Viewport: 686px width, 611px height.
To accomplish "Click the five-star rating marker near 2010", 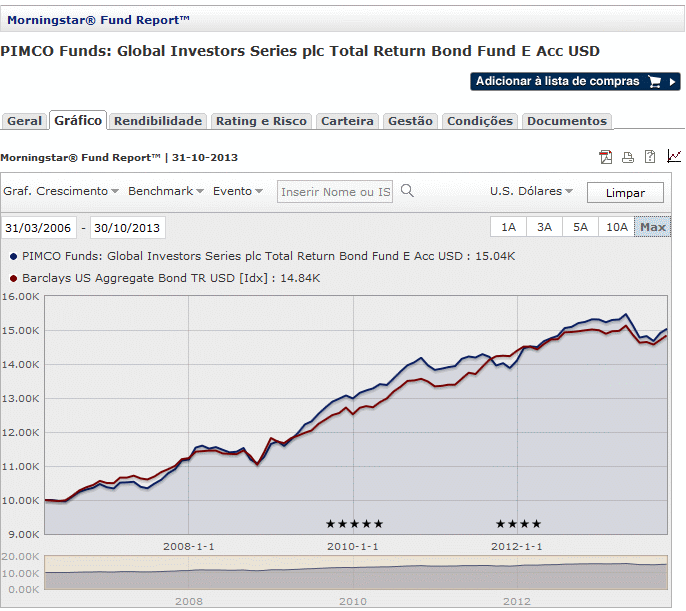I will coord(354,524).
